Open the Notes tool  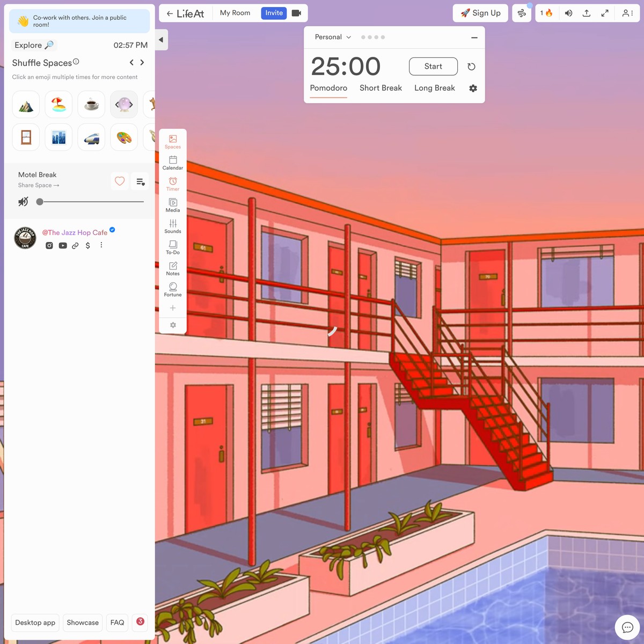coord(173,268)
